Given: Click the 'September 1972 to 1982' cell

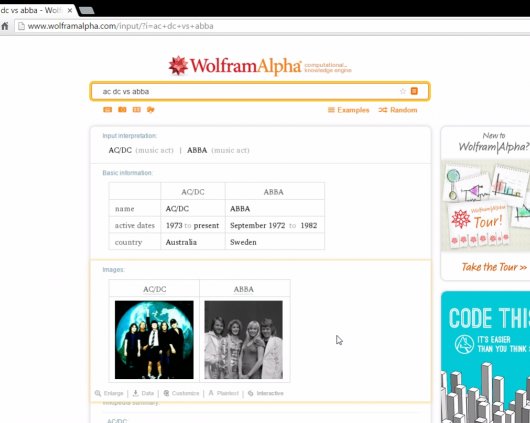Looking at the screenshot, I should (274, 226).
